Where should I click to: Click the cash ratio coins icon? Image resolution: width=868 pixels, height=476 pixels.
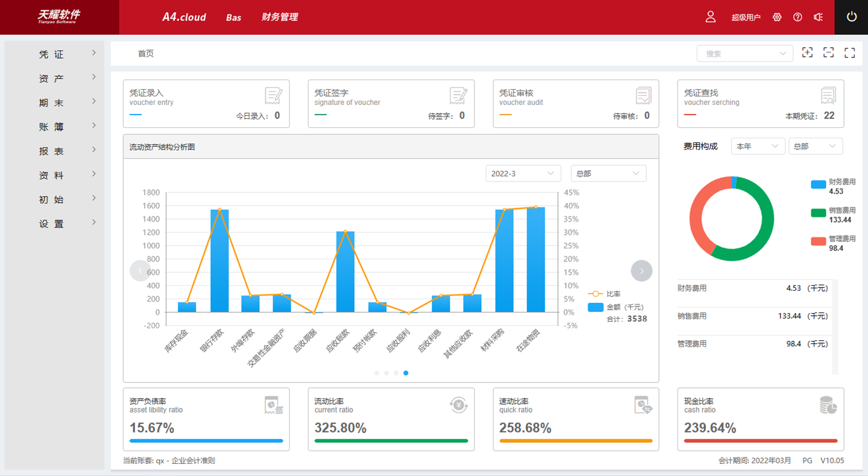tap(828, 405)
